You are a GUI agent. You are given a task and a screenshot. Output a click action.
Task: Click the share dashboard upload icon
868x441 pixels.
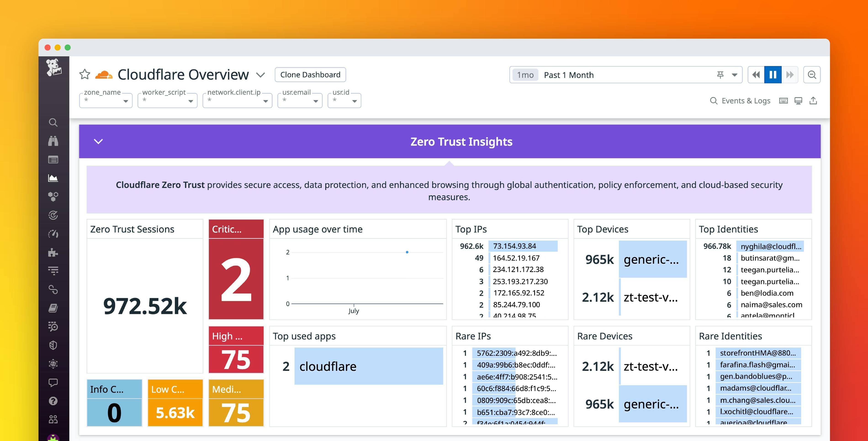[x=813, y=101]
